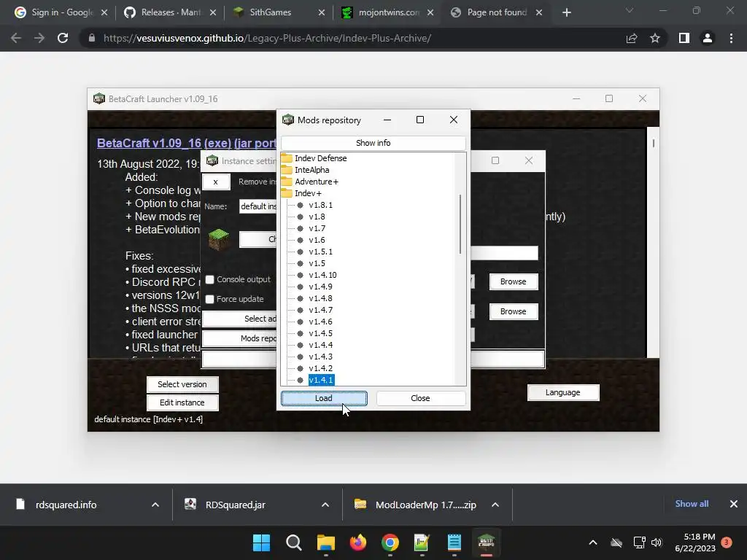Select version v1.6 in the list
This screenshot has width=747, height=560.
(317, 240)
